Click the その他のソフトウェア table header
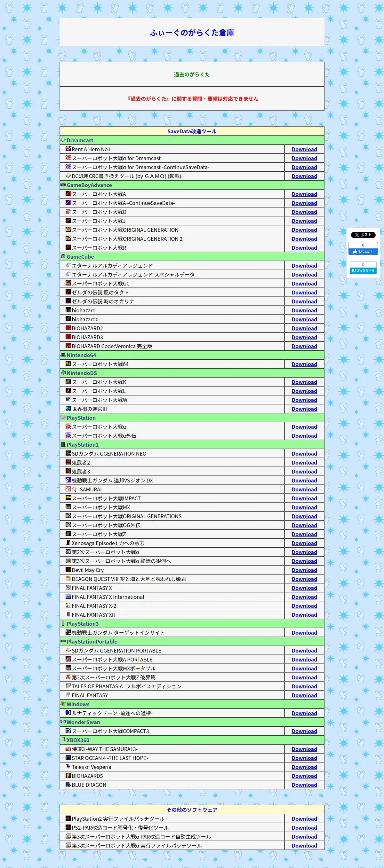 192,810
